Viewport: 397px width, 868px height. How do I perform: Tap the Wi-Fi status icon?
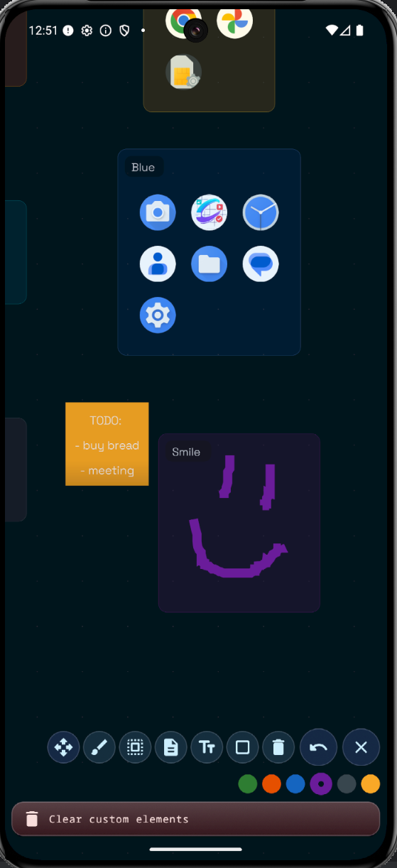point(332,31)
